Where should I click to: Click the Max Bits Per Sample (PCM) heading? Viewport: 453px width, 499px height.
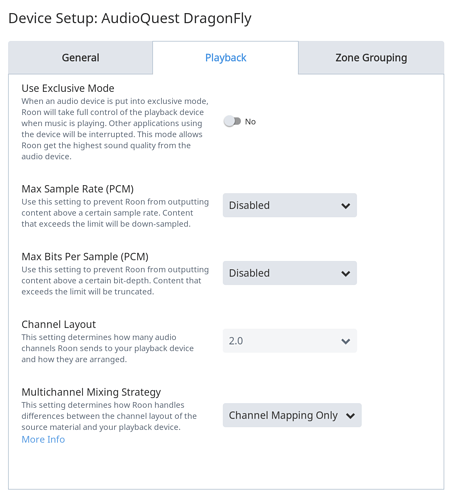coord(85,257)
